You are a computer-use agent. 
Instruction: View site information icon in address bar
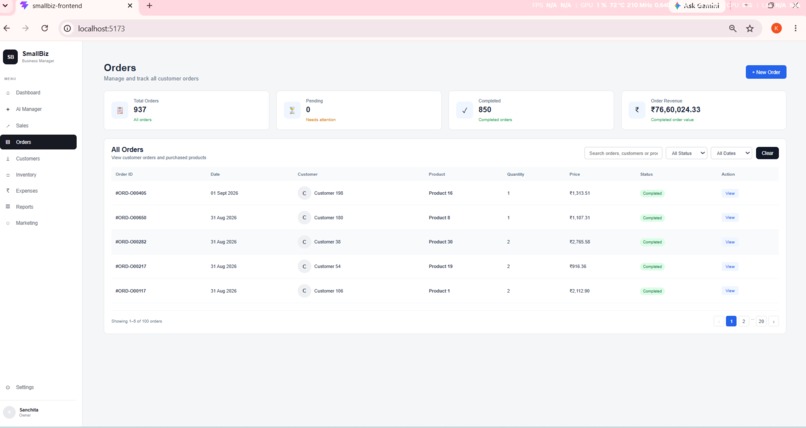(67, 28)
